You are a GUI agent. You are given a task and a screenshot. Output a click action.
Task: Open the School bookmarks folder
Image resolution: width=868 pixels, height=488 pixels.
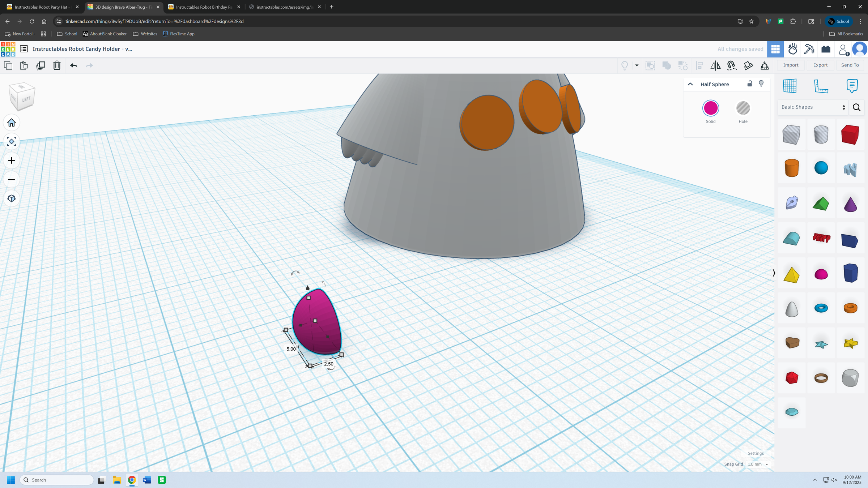[67, 34]
